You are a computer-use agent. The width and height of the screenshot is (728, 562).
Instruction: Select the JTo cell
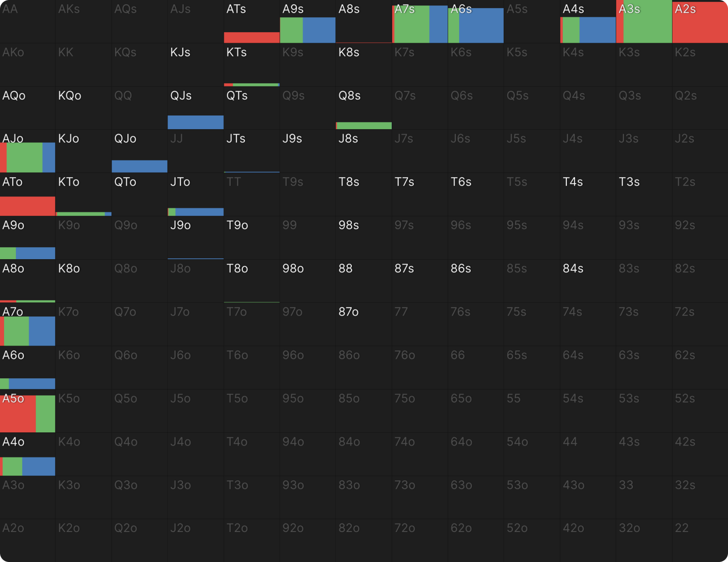(196, 195)
